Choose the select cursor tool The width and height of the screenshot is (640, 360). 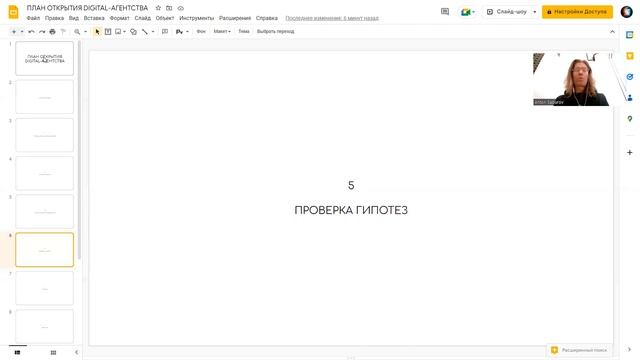click(97, 31)
